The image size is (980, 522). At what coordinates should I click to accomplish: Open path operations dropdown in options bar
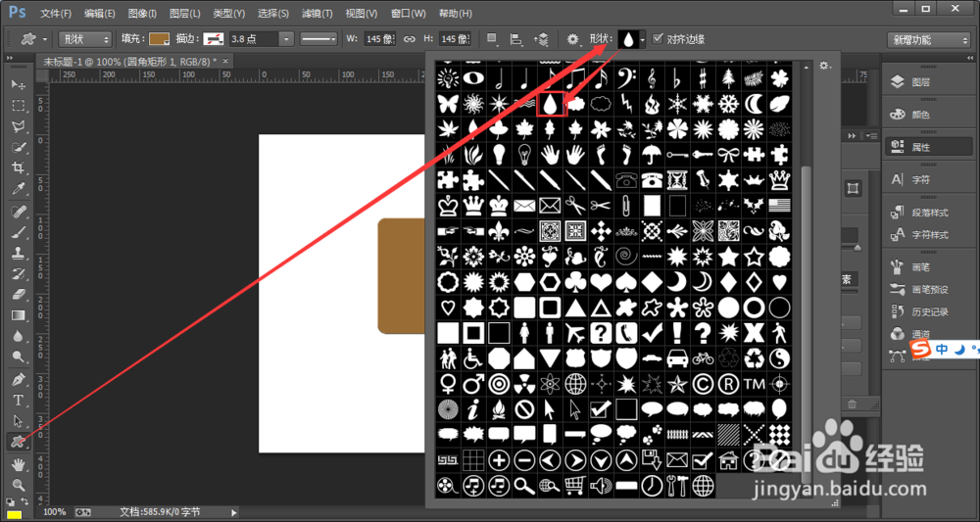493,39
